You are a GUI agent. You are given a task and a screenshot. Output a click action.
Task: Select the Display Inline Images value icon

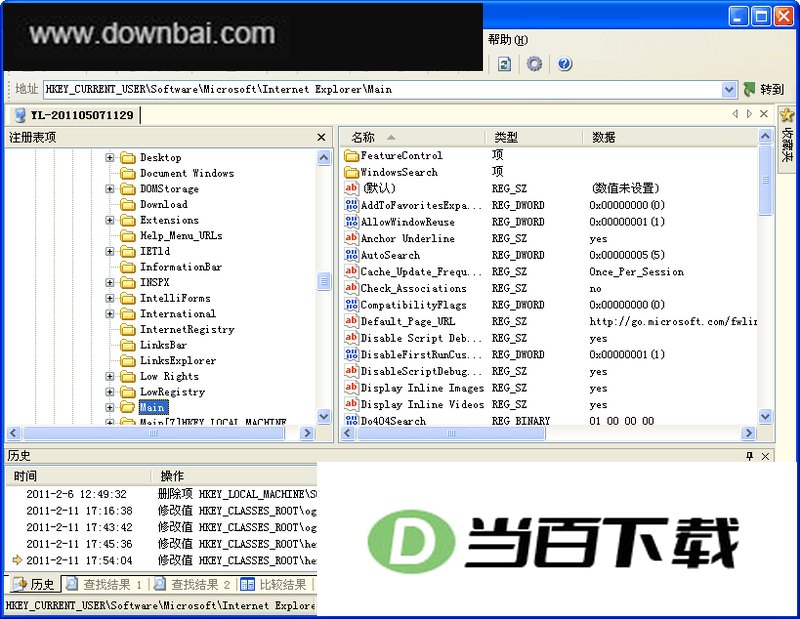(351, 387)
